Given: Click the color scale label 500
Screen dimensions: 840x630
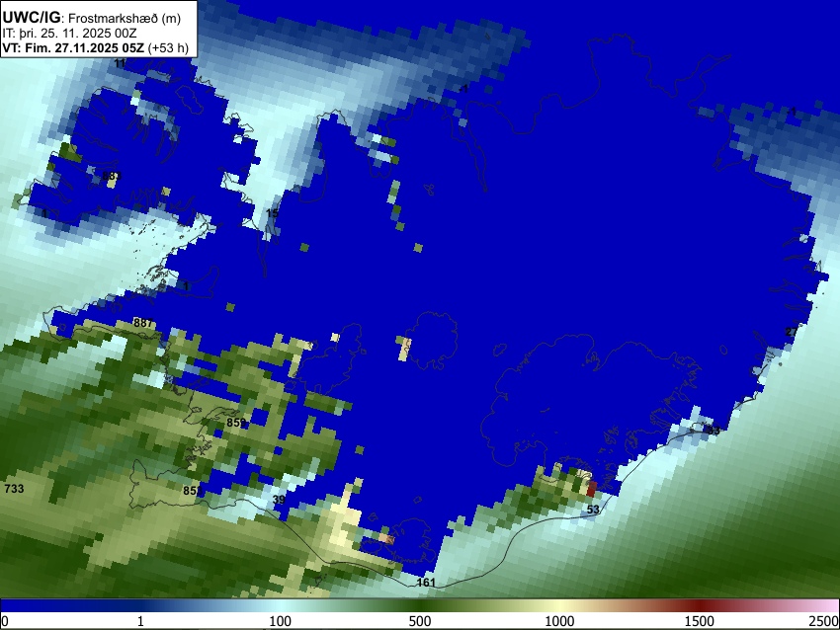Looking at the screenshot, I should pos(419,621).
